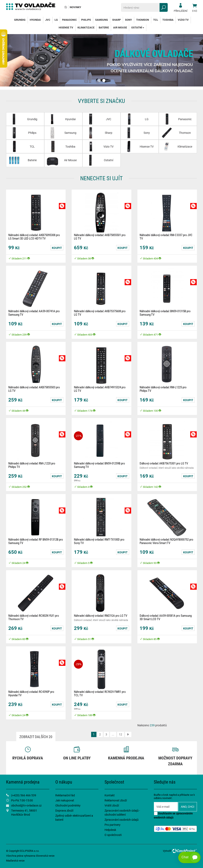The height and width of the screenshot is (868, 203).
Task: Go to next pagination page arrow
Action: [128, 734]
